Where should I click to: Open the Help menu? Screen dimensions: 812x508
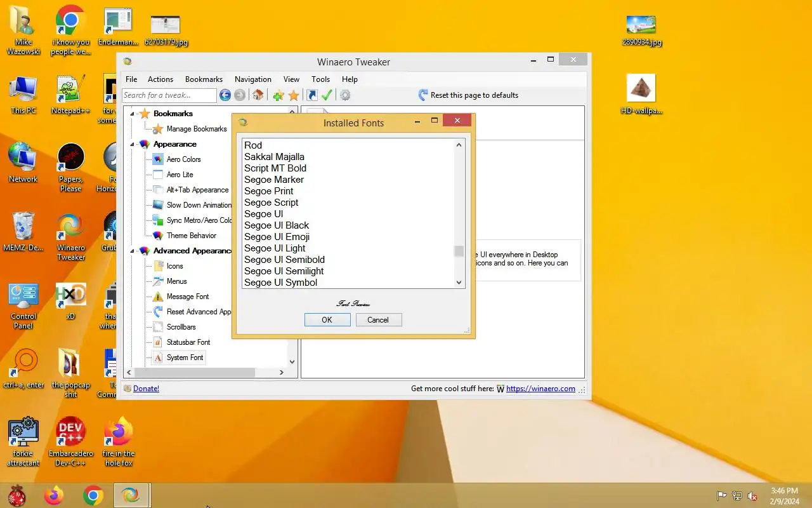pyautogui.click(x=350, y=79)
